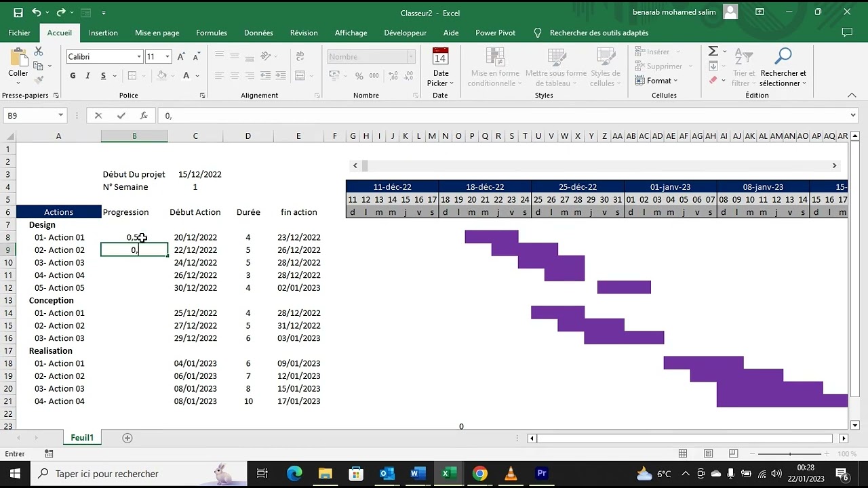Click the fx insert function icon
Screen dimensions: 868x488
coord(144,116)
